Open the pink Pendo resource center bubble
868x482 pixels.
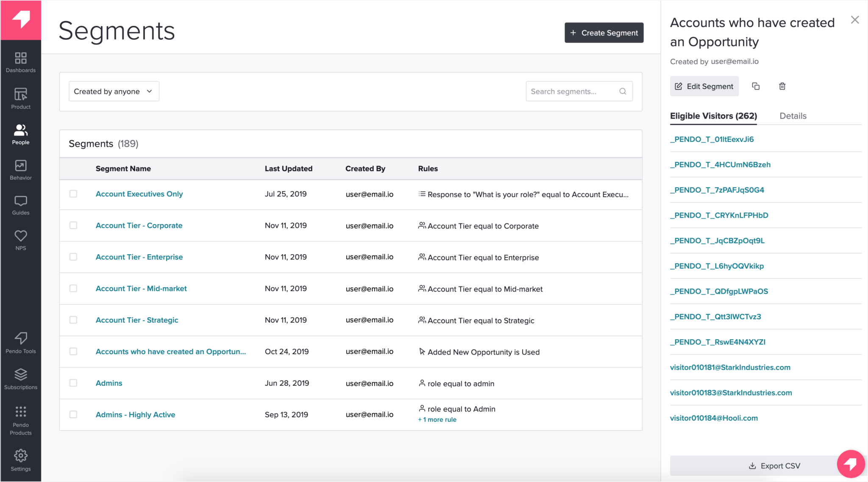tap(851, 463)
